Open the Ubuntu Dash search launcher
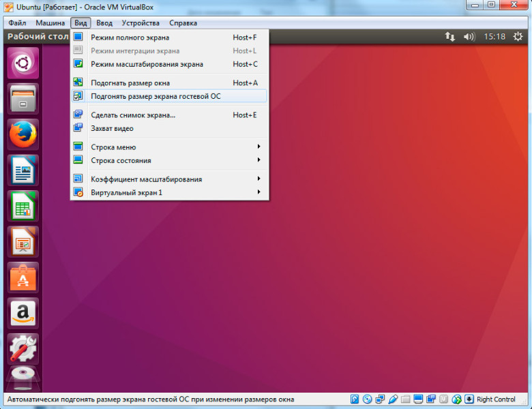 [x=23, y=63]
